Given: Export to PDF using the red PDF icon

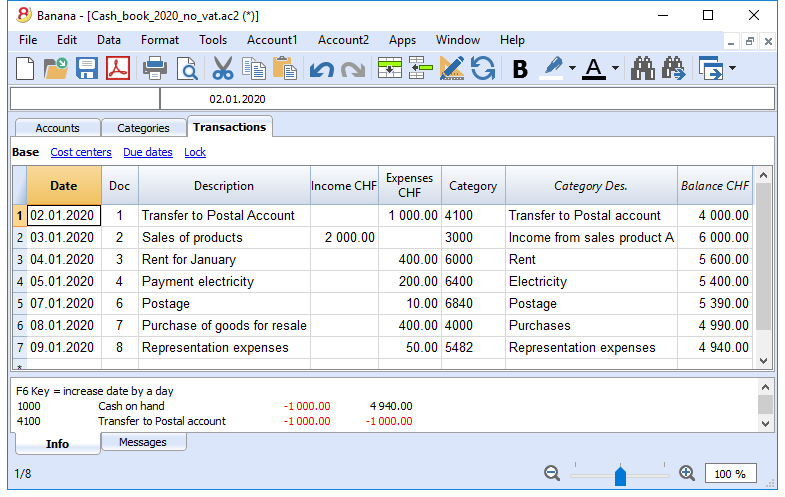Looking at the screenshot, I should tap(118, 69).
